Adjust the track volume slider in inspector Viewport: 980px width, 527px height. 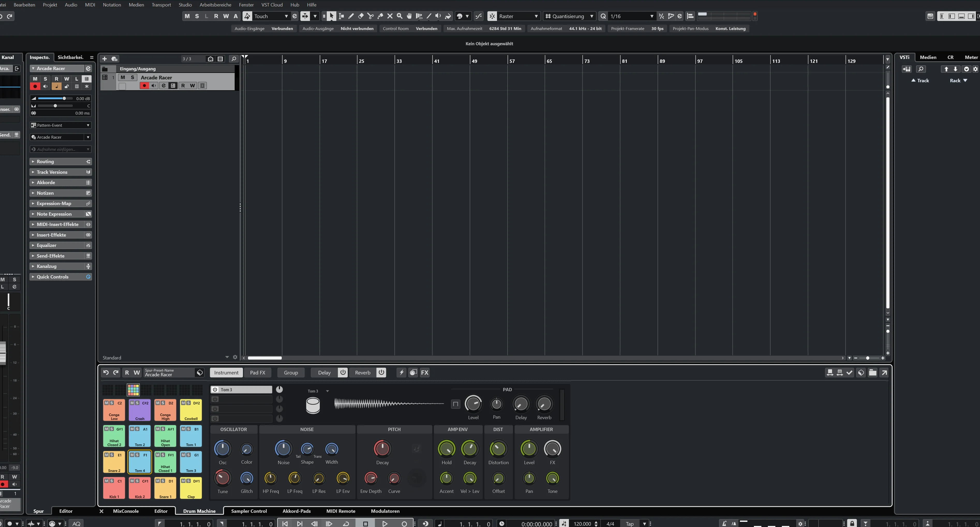click(56, 99)
